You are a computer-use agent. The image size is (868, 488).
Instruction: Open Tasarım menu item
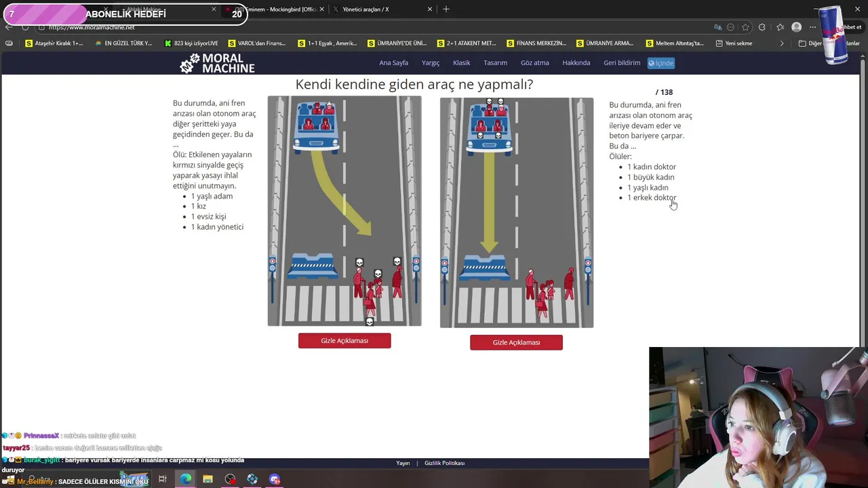[x=495, y=63]
